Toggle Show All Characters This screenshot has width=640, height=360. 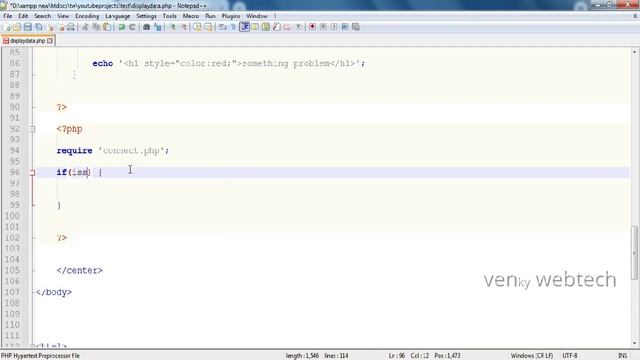click(x=233, y=27)
